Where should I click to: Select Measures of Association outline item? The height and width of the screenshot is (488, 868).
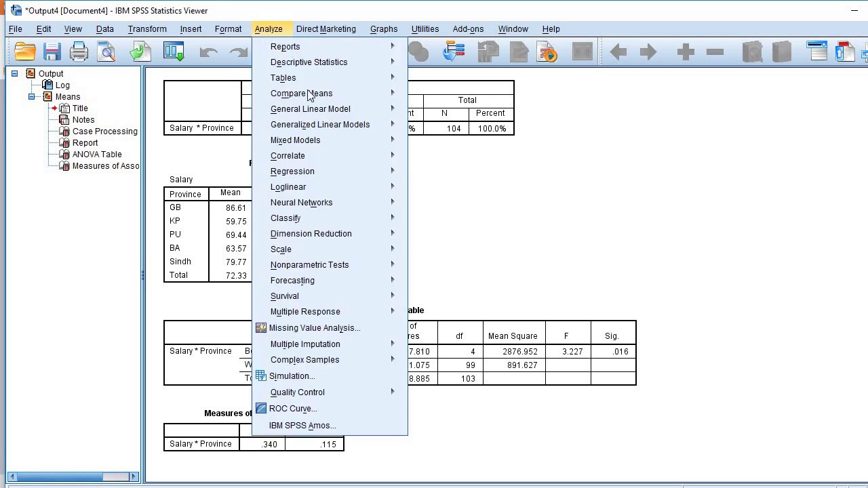coord(106,165)
